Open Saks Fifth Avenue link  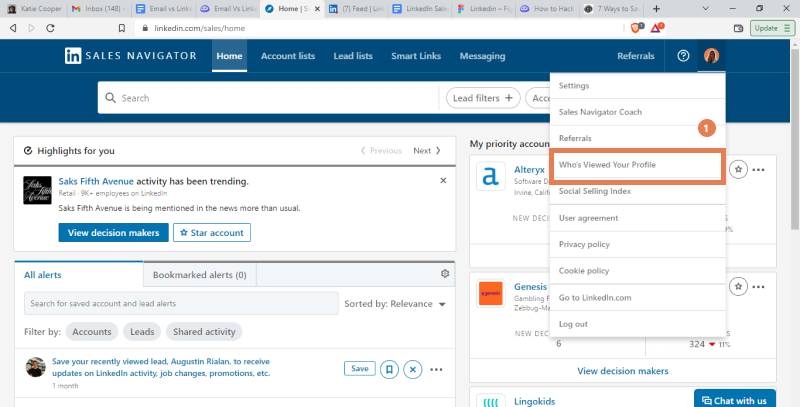coord(96,181)
